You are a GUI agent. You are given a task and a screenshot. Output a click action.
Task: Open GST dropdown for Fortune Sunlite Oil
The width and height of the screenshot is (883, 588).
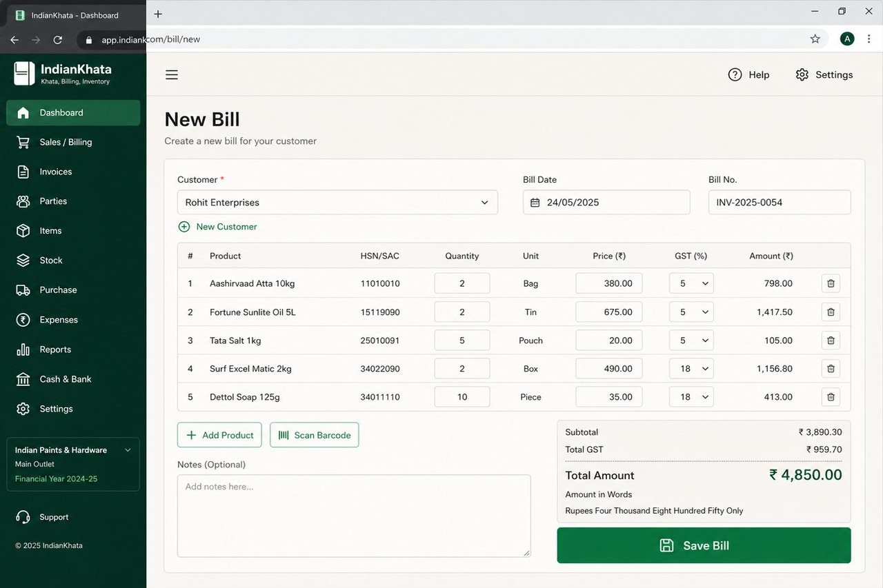point(691,312)
